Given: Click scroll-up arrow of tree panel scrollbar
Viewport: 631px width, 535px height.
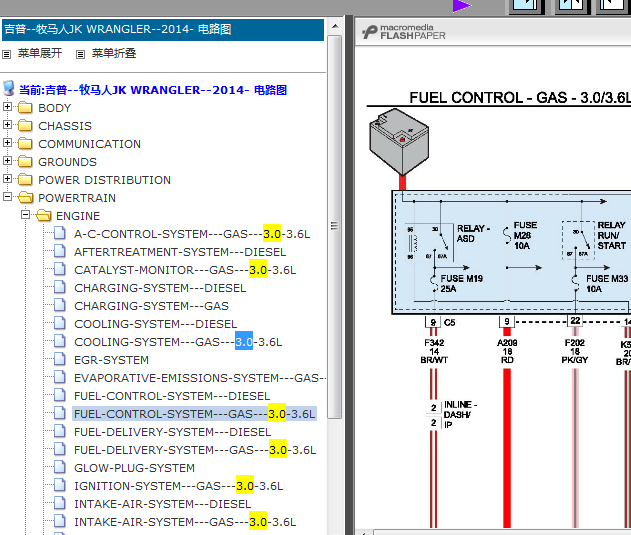Looking at the screenshot, I should (335, 26).
